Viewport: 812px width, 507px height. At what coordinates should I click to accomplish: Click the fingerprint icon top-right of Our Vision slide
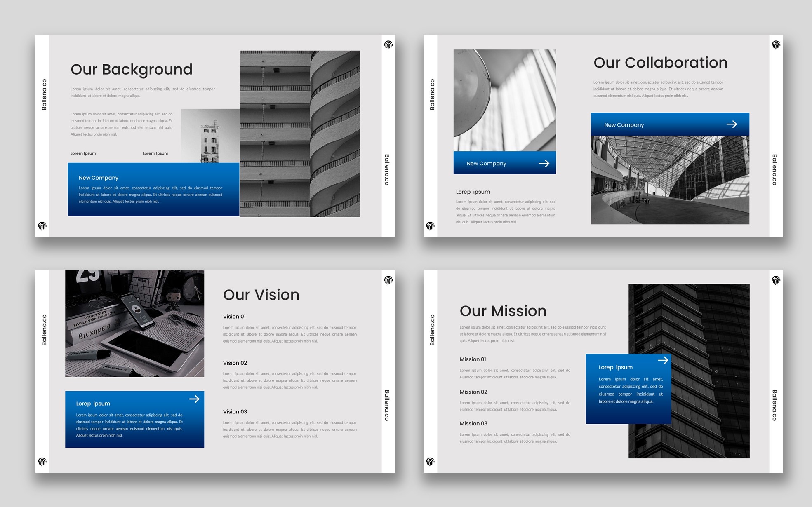click(388, 281)
